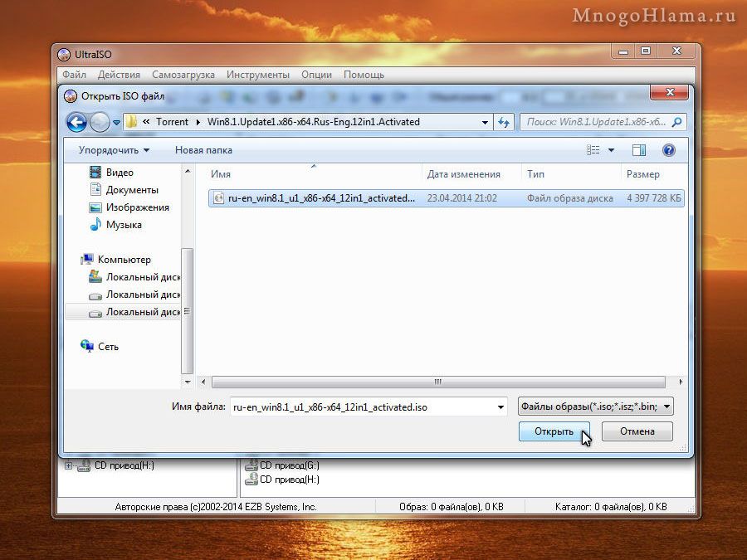Click the back navigation arrow button
747x560 pixels.
[77, 123]
